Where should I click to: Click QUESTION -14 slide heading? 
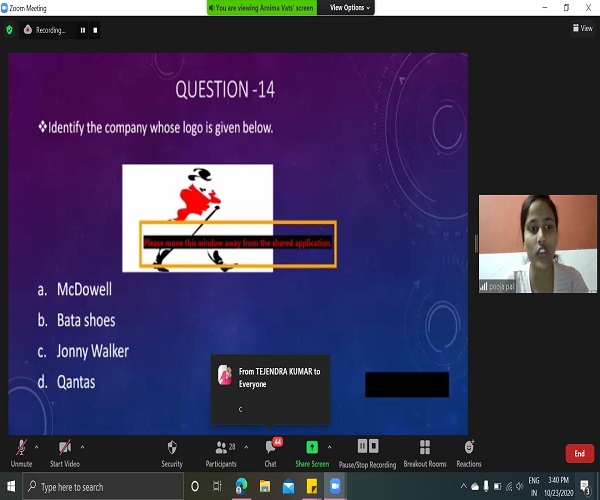point(225,90)
